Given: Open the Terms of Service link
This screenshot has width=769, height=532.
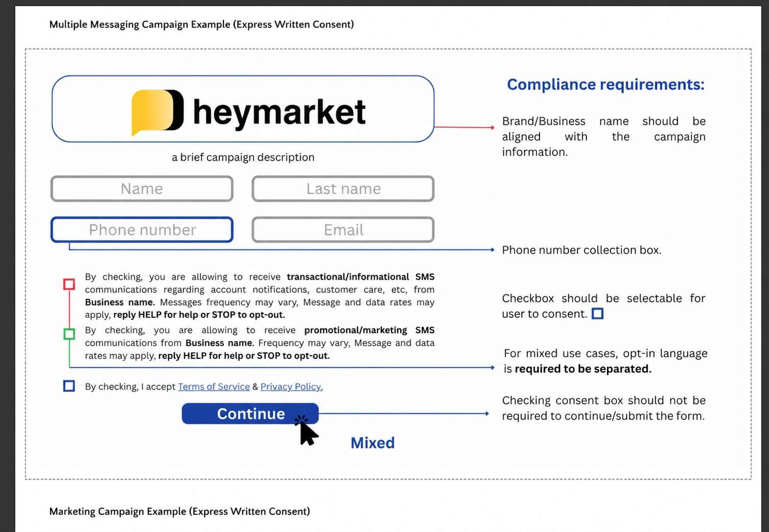Looking at the screenshot, I should coord(214,387).
